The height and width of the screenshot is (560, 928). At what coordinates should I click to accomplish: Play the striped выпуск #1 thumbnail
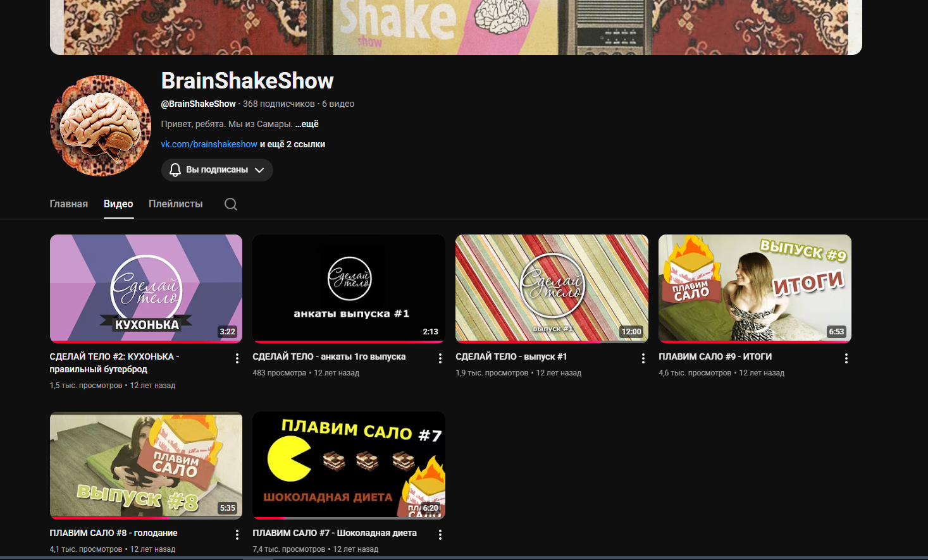tap(552, 288)
